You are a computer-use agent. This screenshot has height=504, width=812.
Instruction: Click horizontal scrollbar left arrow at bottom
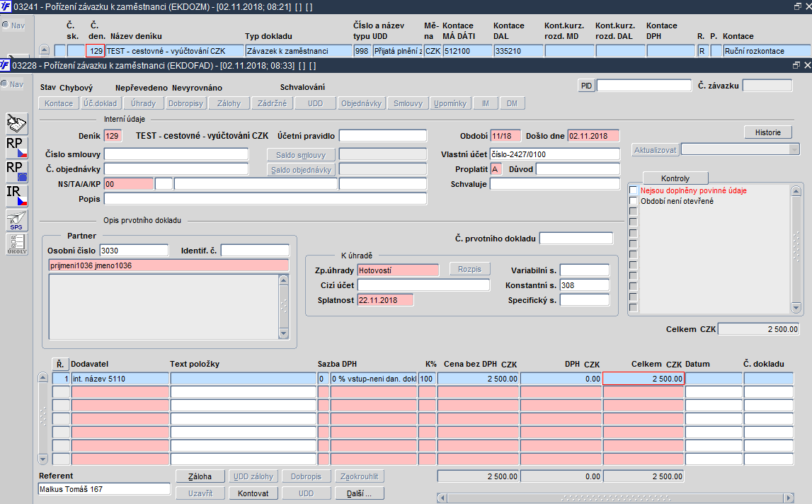tap(442, 498)
